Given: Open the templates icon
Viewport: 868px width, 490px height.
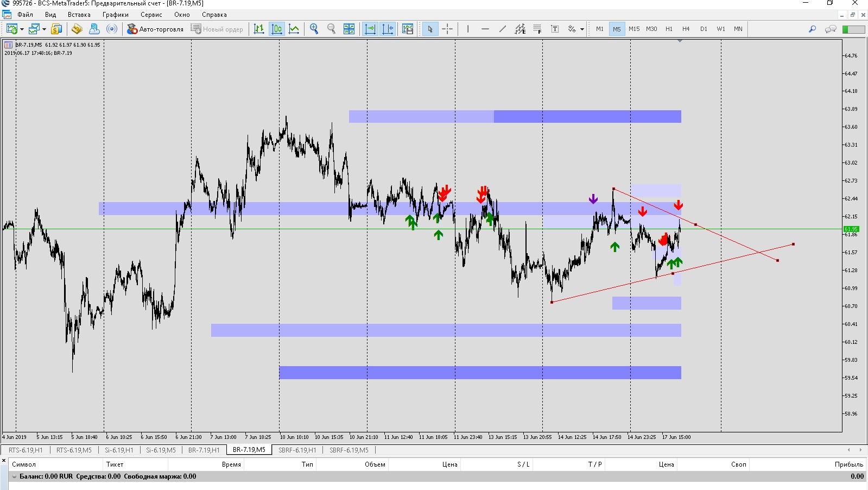Looking at the screenshot, I should coord(408,29).
